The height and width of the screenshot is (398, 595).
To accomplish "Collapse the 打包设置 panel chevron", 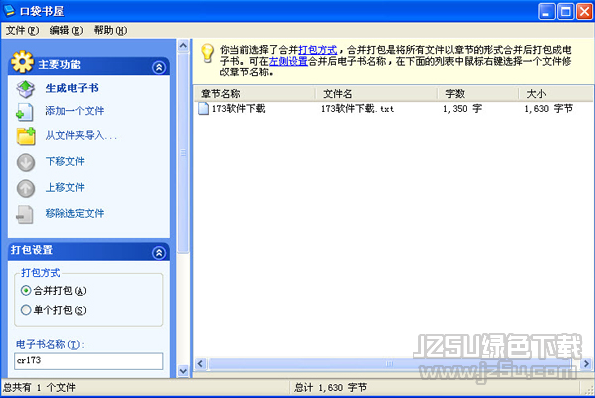I will click(159, 253).
